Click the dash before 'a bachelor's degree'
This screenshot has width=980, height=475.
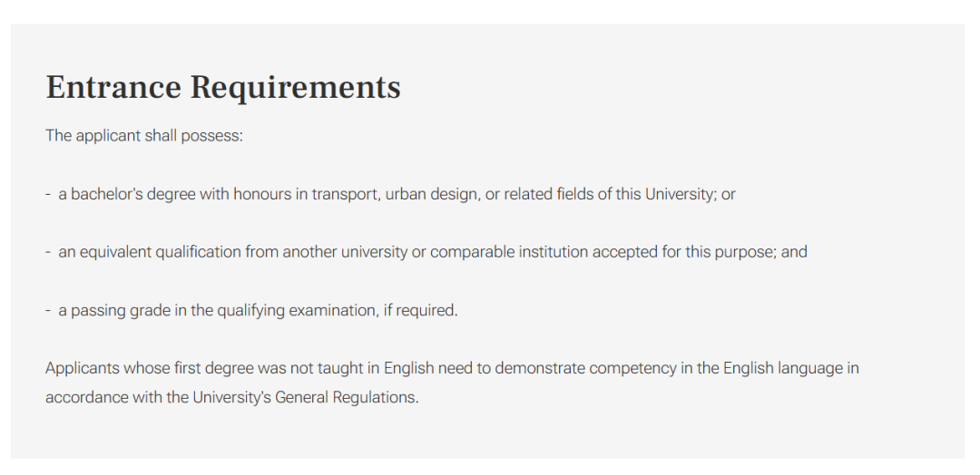pyautogui.click(x=47, y=195)
